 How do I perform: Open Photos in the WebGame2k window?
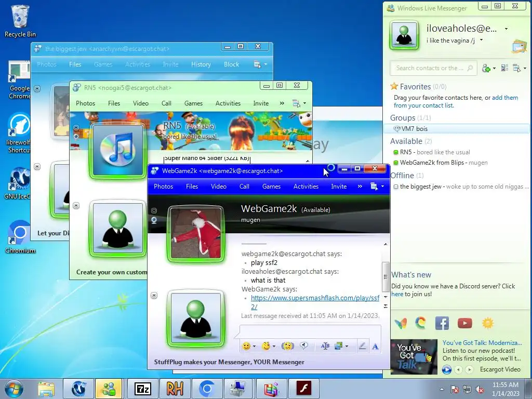163,187
